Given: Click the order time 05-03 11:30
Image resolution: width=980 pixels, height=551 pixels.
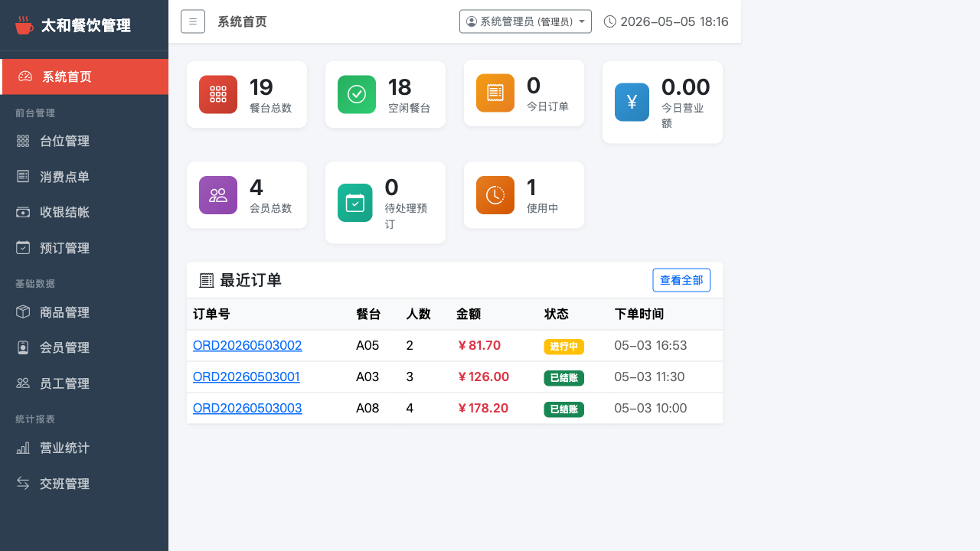Looking at the screenshot, I should 649,377.
